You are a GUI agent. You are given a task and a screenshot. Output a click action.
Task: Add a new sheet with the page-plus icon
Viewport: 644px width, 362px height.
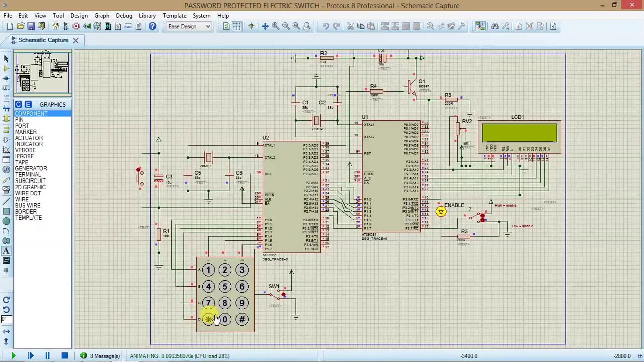point(519,26)
